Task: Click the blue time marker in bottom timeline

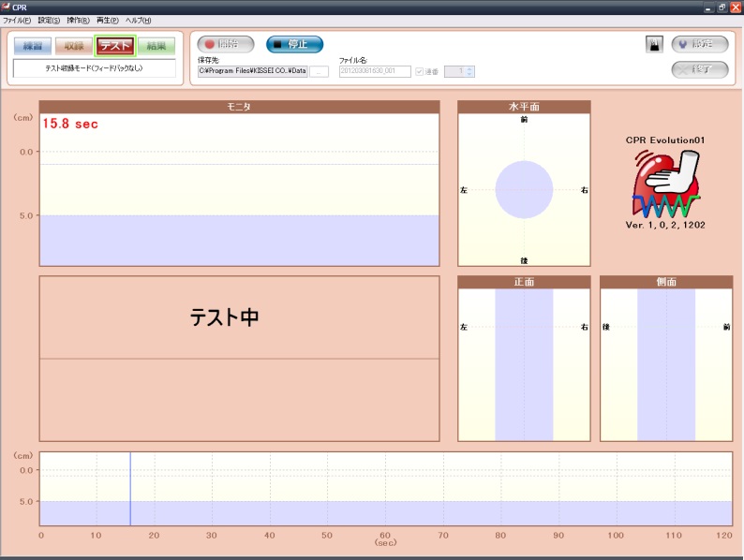Action: [x=130, y=488]
